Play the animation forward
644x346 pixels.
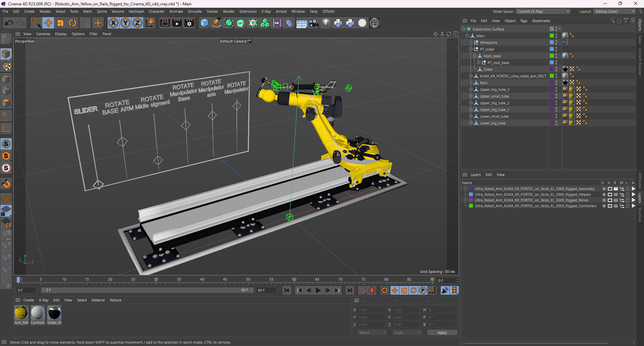click(318, 290)
